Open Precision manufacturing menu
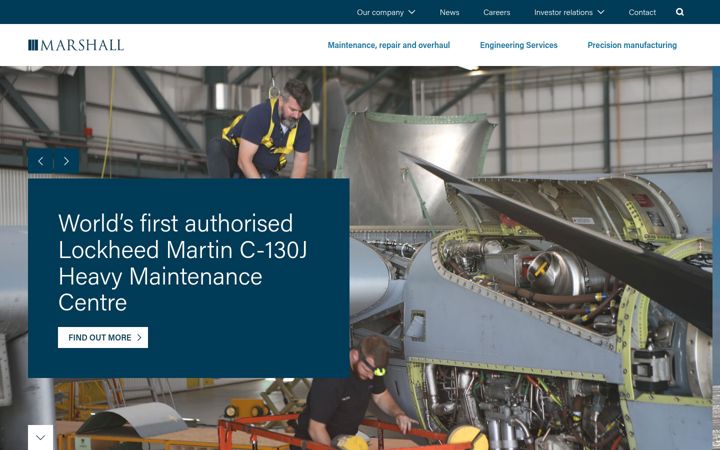The width and height of the screenshot is (720, 450). click(x=632, y=45)
